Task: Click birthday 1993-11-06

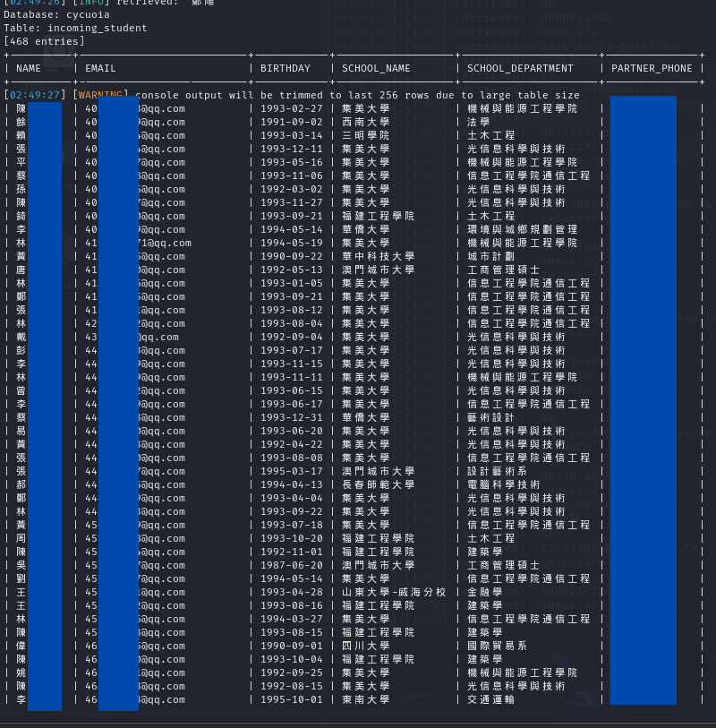Action: click(x=292, y=176)
